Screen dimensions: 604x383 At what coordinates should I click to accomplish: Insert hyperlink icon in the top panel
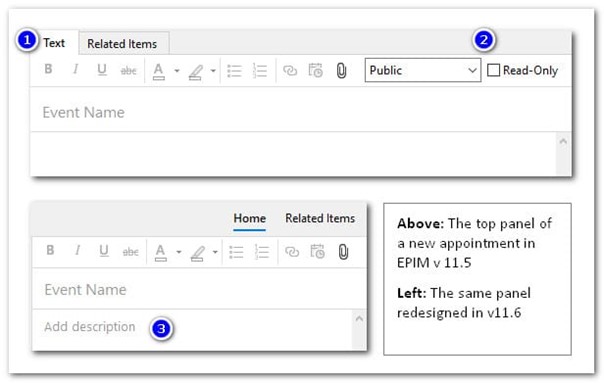[x=290, y=71]
